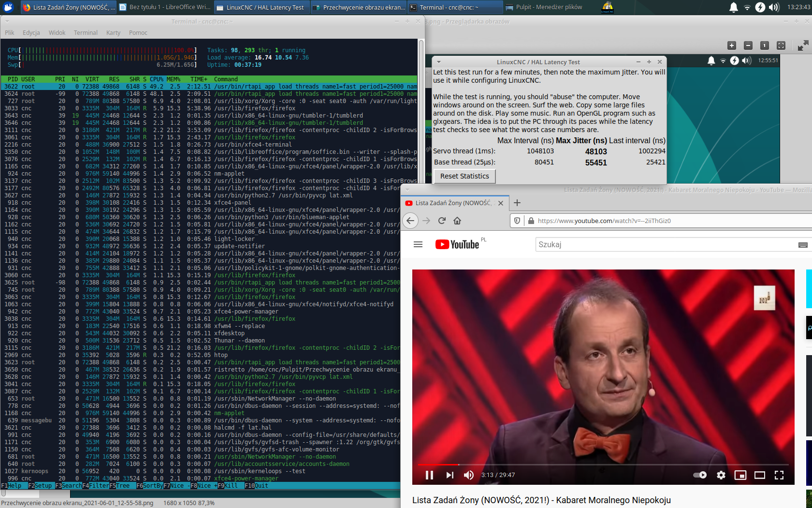Open htop F6 SortBy

150,486
